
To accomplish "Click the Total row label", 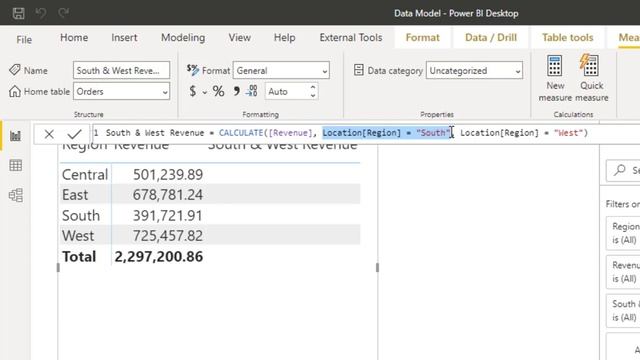I will click(x=79, y=256).
